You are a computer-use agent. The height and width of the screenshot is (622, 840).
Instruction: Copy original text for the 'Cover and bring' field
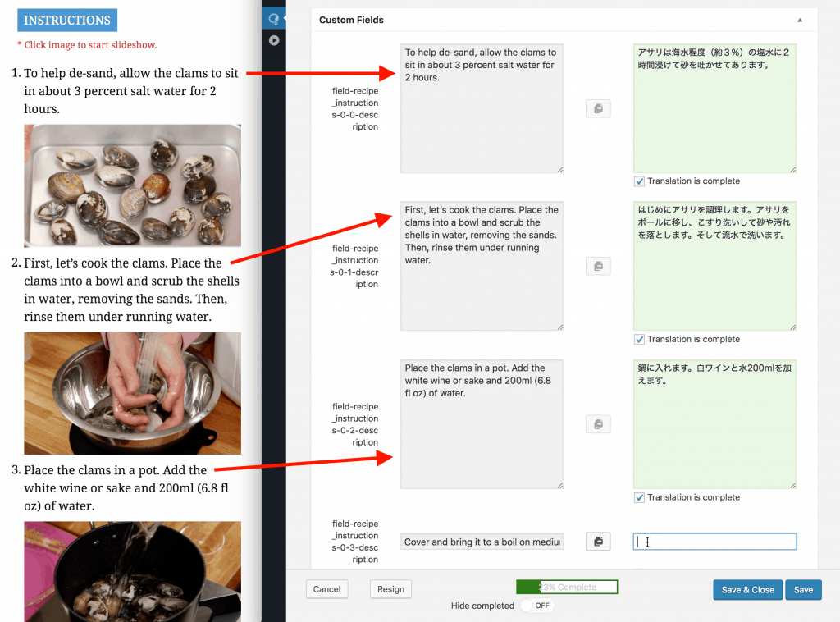pyautogui.click(x=598, y=542)
